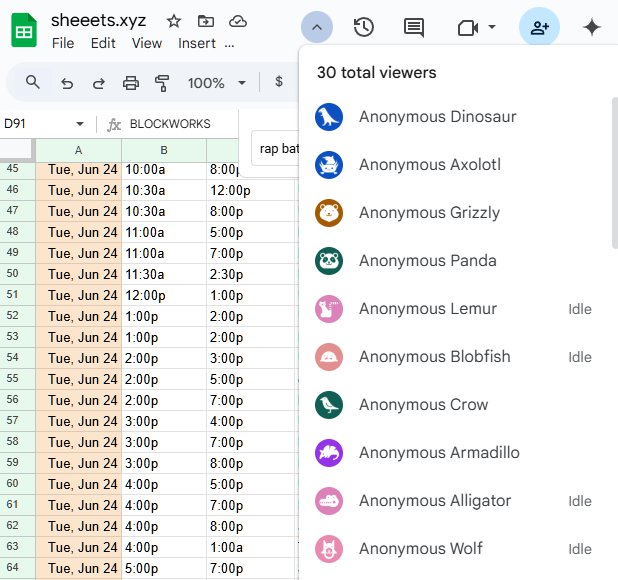Select column B header
The width and height of the screenshot is (618, 580).
pos(164,150)
